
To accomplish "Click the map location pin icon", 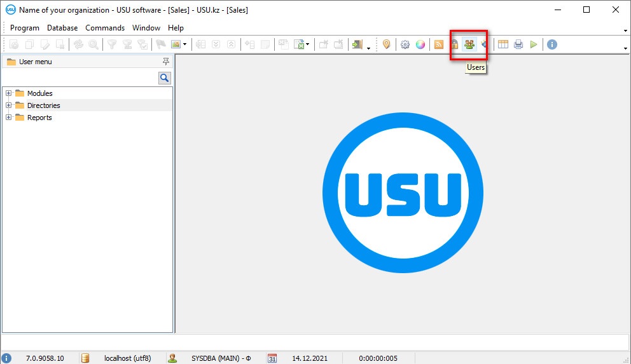I will pyautogui.click(x=387, y=44).
